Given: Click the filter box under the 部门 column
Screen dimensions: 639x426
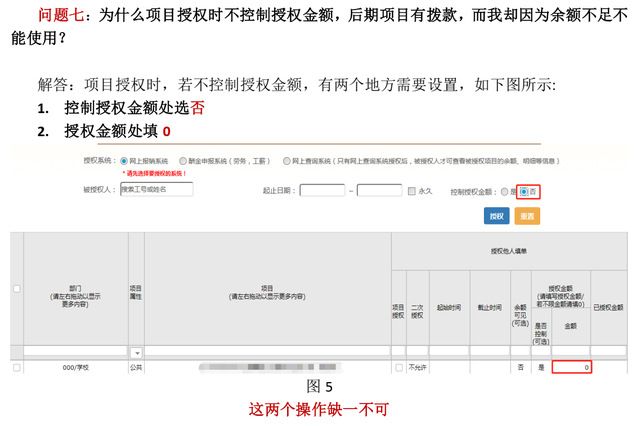Looking at the screenshot, I should coord(75,352).
